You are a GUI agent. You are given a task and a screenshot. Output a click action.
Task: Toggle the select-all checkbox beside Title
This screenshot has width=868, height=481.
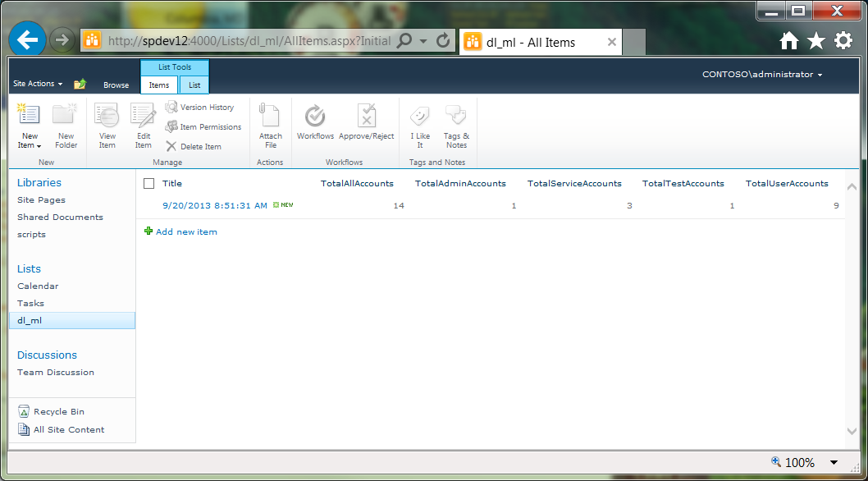click(x=148, y=183)
